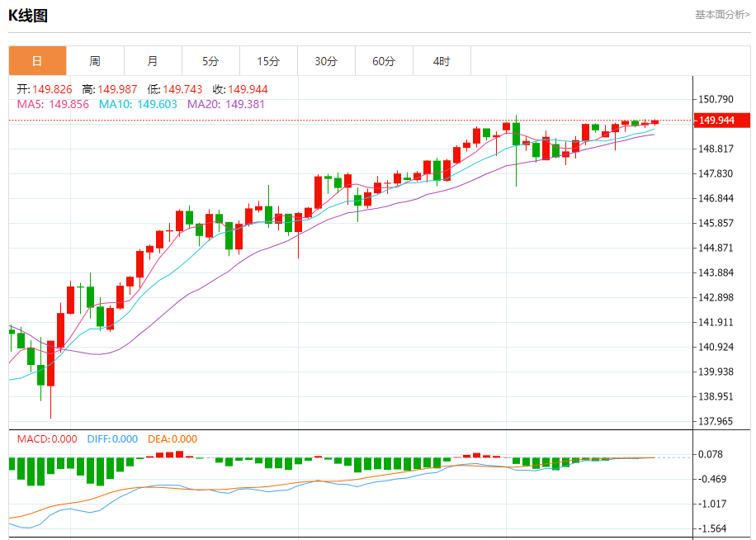The width and height of the screenshot is (756, 540).
Task: Click the 138.951 price axis label
Action: [x=716, y=396]
